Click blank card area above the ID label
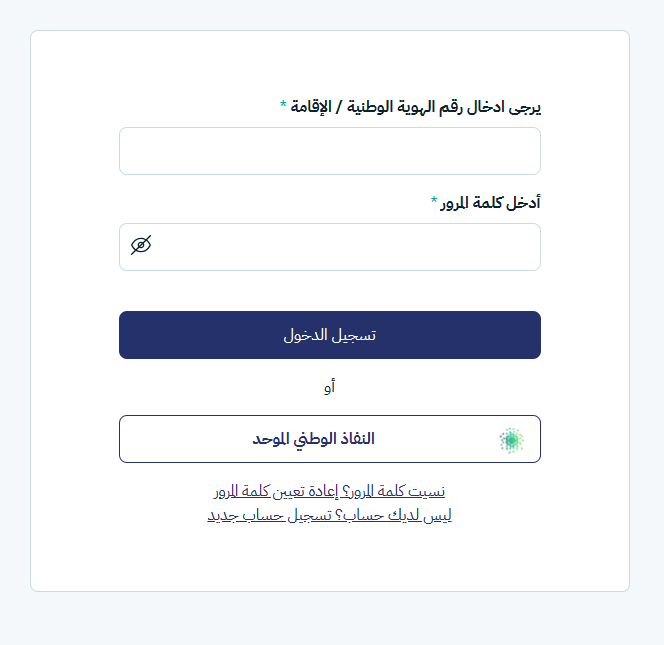 330,62
